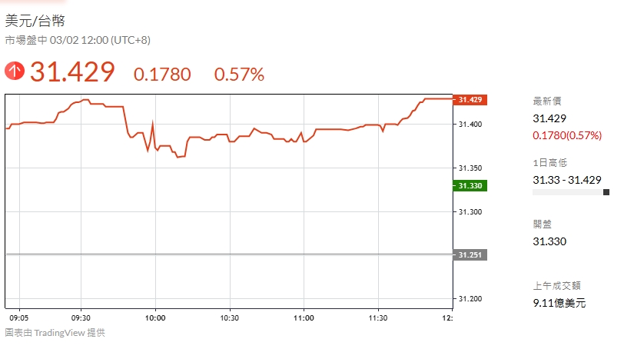Select the large 31.429 headline price
The image size is (644, 359).
(72, 72)
